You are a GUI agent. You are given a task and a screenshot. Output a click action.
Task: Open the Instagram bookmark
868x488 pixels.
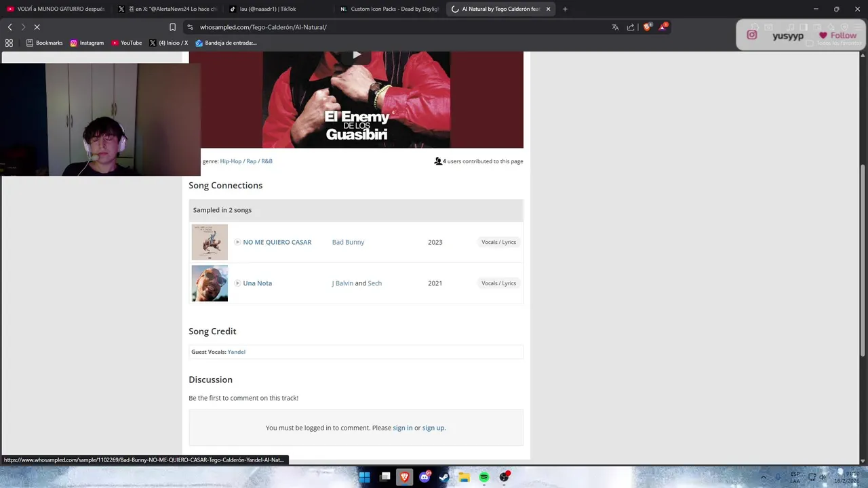click(x=87, y=43)
